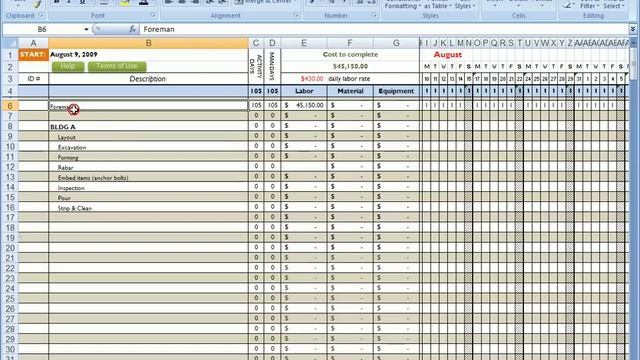Click the Cost to complete label
Screen dimensions: 640x360
(350, 54)
